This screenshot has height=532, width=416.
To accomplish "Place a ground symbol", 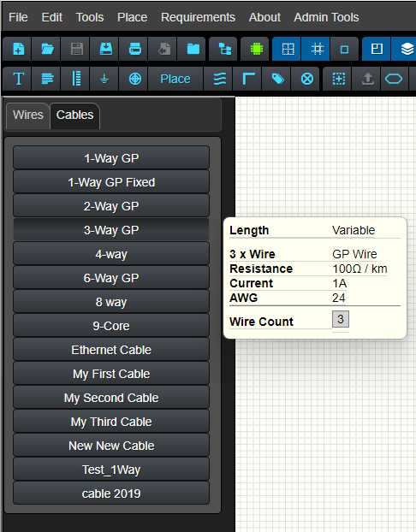I will (x=104, y=79).
